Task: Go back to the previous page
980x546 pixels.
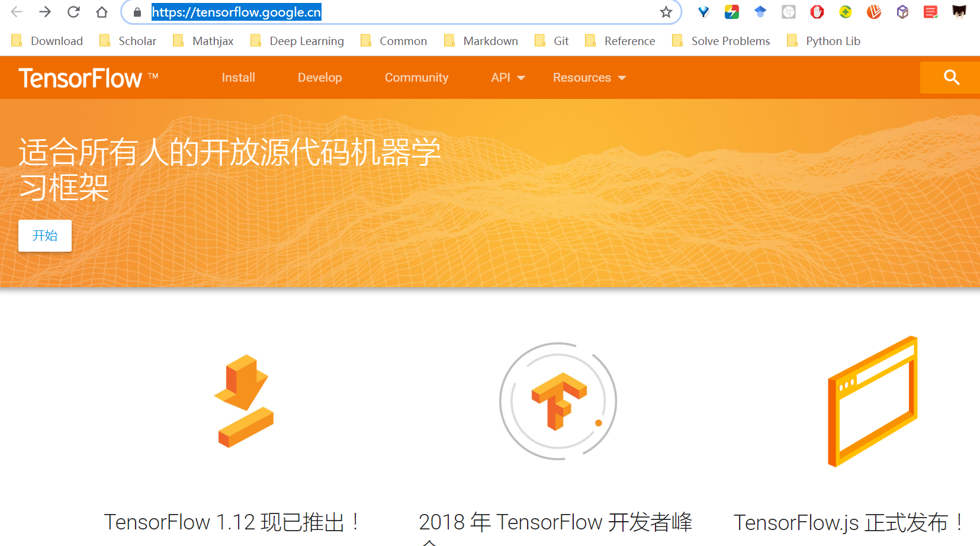Action: pyautogui.click(x=17, y=12)
